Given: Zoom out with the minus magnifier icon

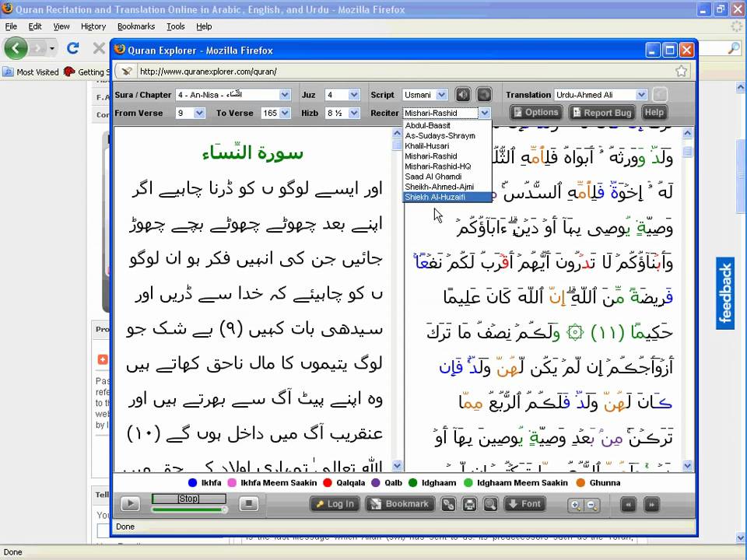Looking at the screenshot, I should pyautogui.click(x=591, y=506).
